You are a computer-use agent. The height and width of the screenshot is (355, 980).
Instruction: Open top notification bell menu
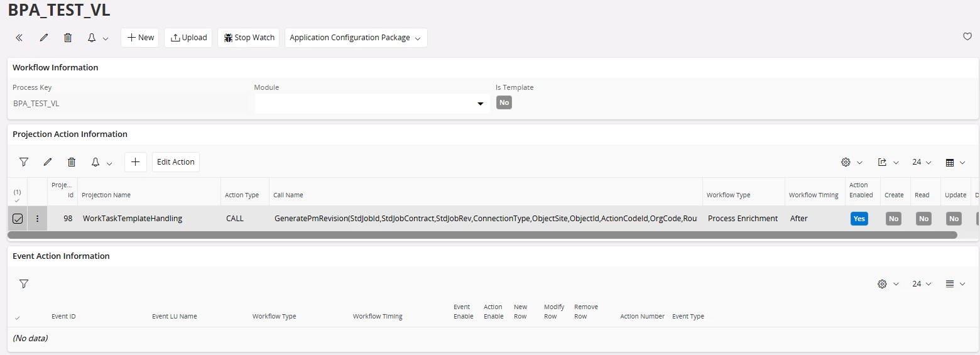coord(97,38)
